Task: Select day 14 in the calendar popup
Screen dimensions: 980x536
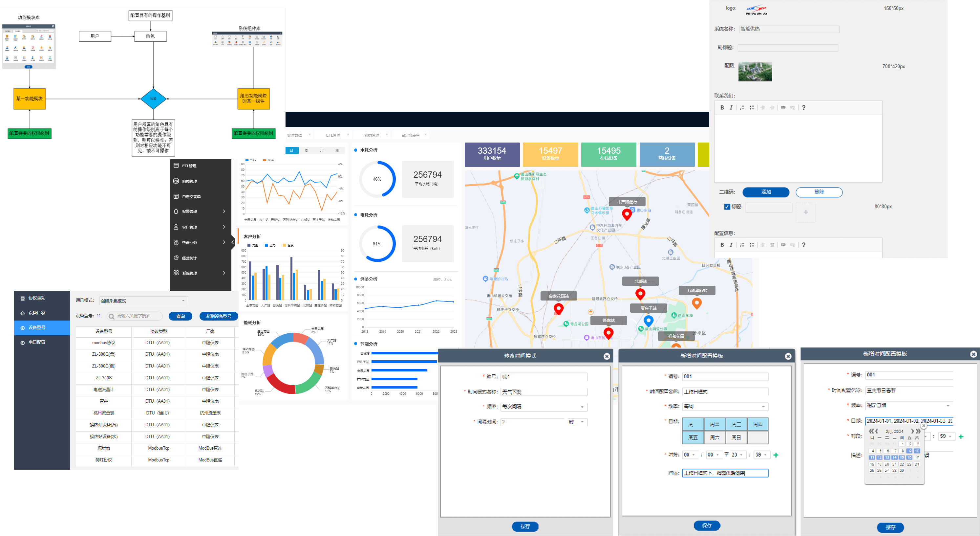Action: [x=894, y=458]
